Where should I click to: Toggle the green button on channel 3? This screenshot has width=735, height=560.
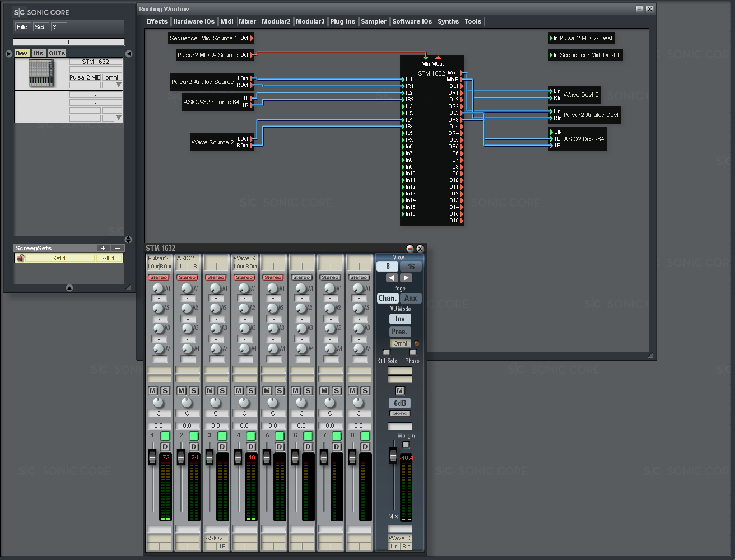(x=222, y=436)
